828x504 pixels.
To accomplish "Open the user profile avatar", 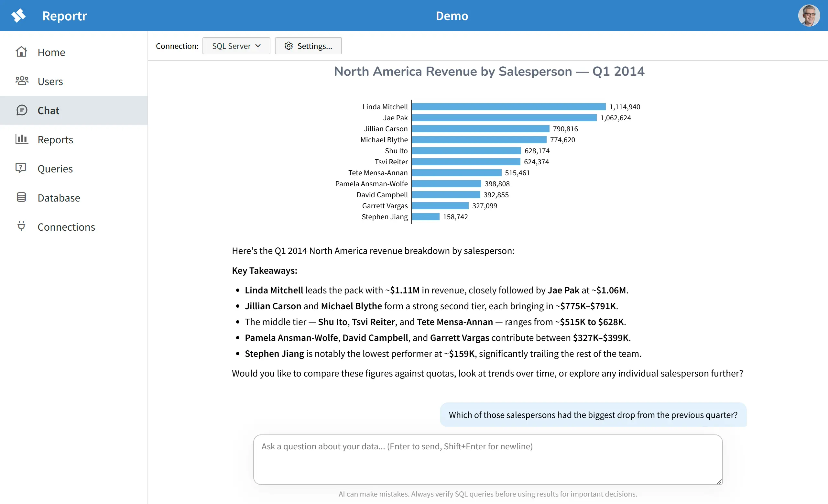I will click(809, 16).
